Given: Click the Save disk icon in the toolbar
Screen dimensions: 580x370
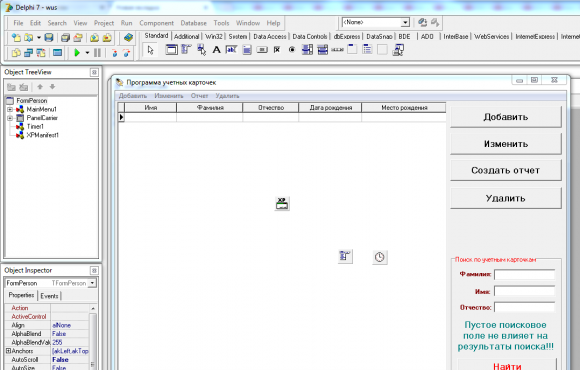Looking at the screenshot, I should pyautogui.click(x=49, y=37).
